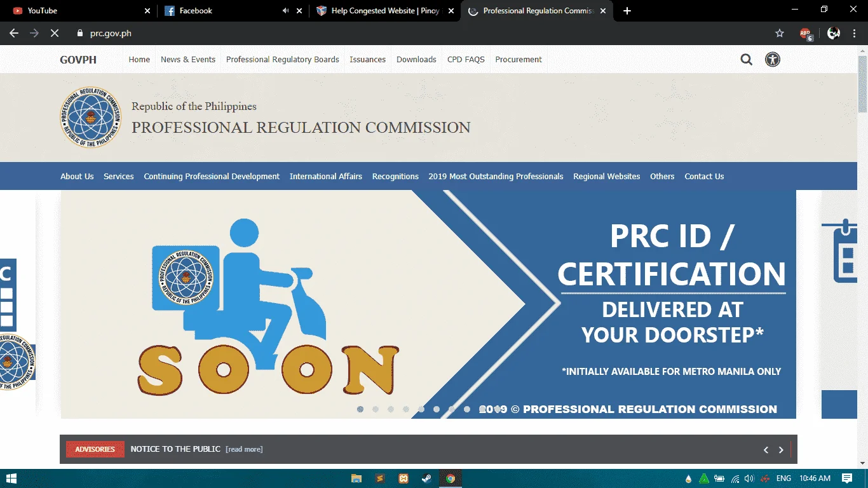View site information via the lock icon

tap(79, 33)
